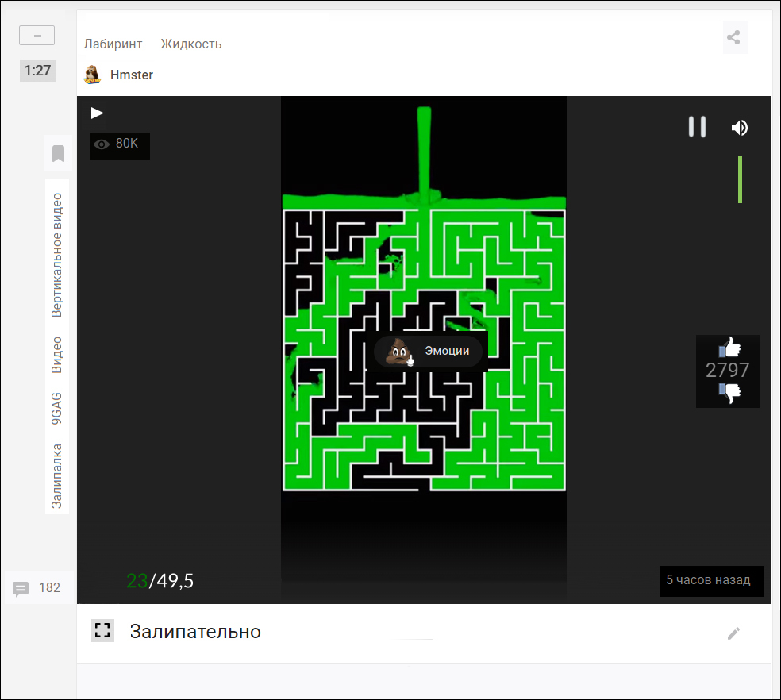
Task: Click the 23/49,5 time counter
Action: coord(160,581)
